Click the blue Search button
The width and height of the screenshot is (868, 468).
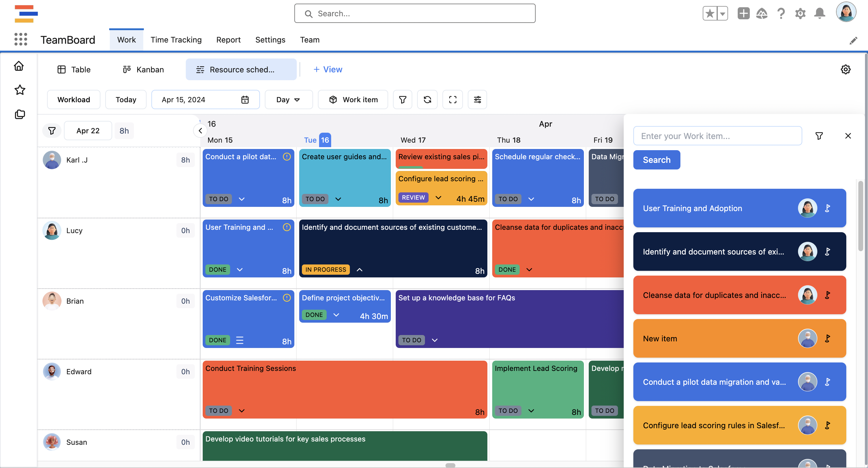[x=656, y=160]
